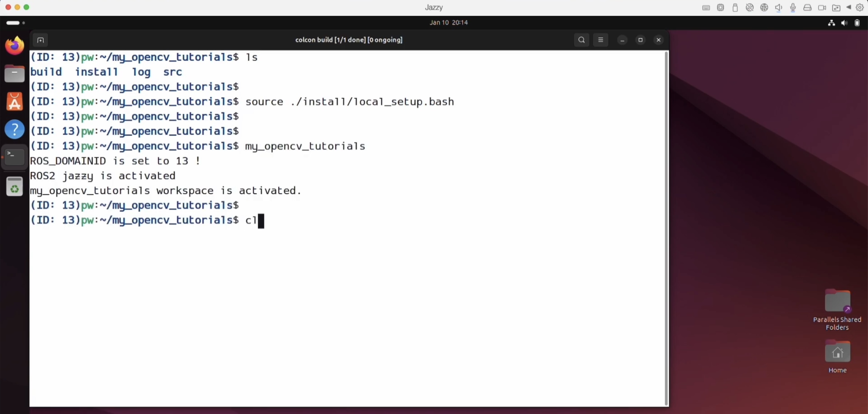The height and width of the screenshot is (414, 868).
Task: Toggle the Parallels microphone icon
Action: point(793,8)
